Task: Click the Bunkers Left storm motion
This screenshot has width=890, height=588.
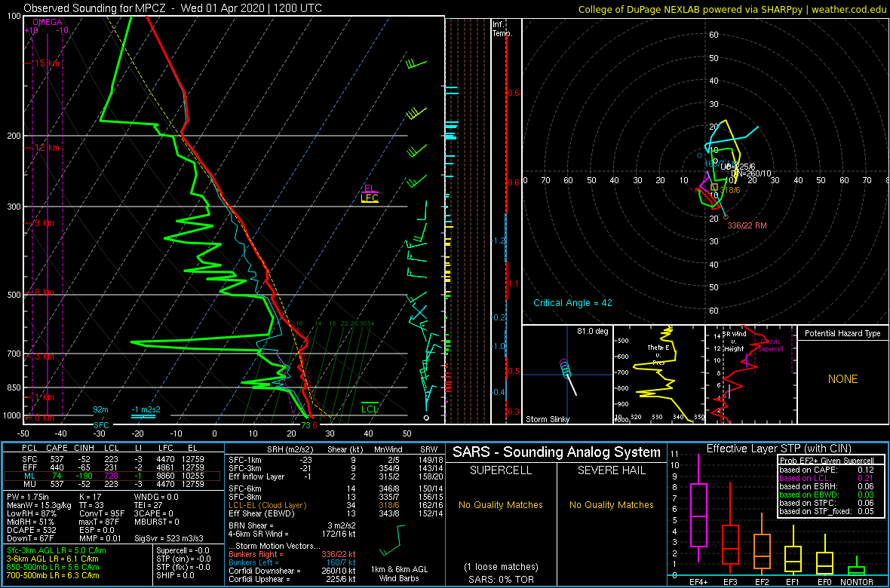Action: click(291, 563)
